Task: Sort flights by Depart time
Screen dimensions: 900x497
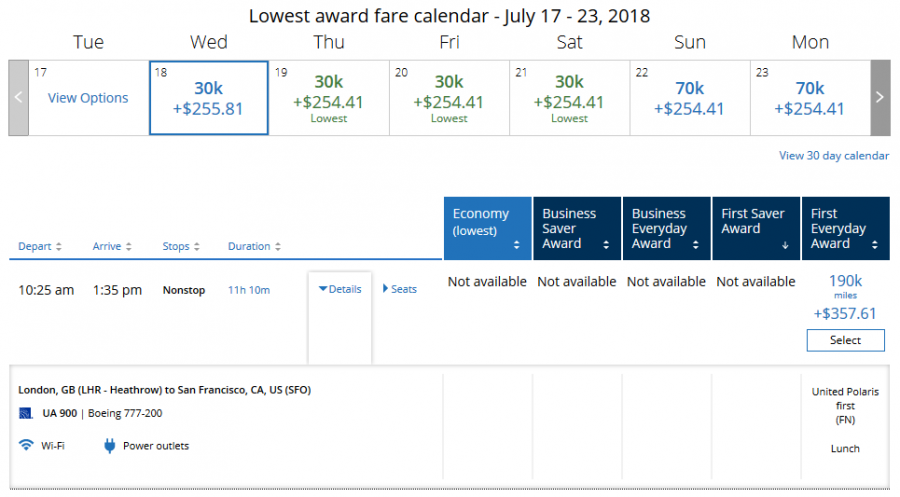Action: point(40,247)
